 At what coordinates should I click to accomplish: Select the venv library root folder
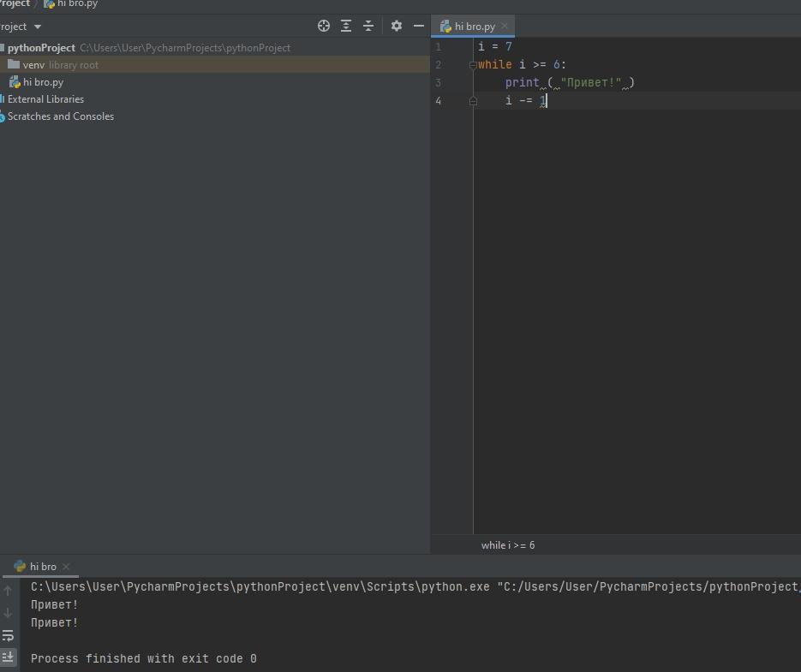pos(34,65)
